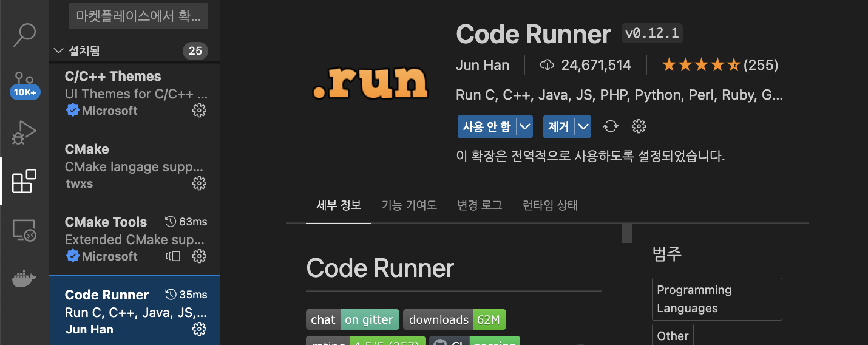Open dropdown arrow next to 사용 안 함
This screenshot has height=345, width=868.
(525, 127)
